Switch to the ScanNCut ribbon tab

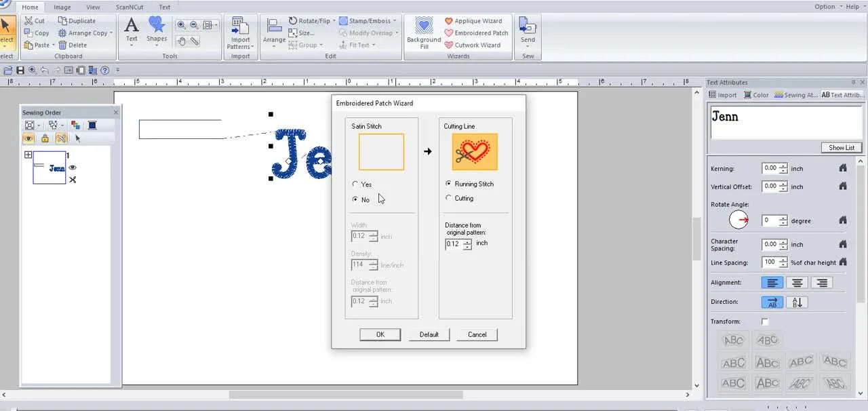pyautogui.click(x=129, y=7)
